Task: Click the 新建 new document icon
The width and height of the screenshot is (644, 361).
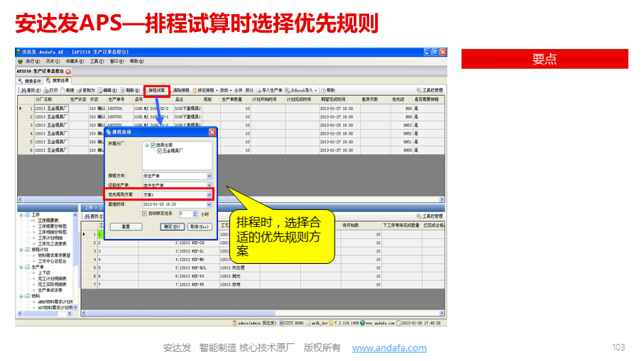Action: 63,91
